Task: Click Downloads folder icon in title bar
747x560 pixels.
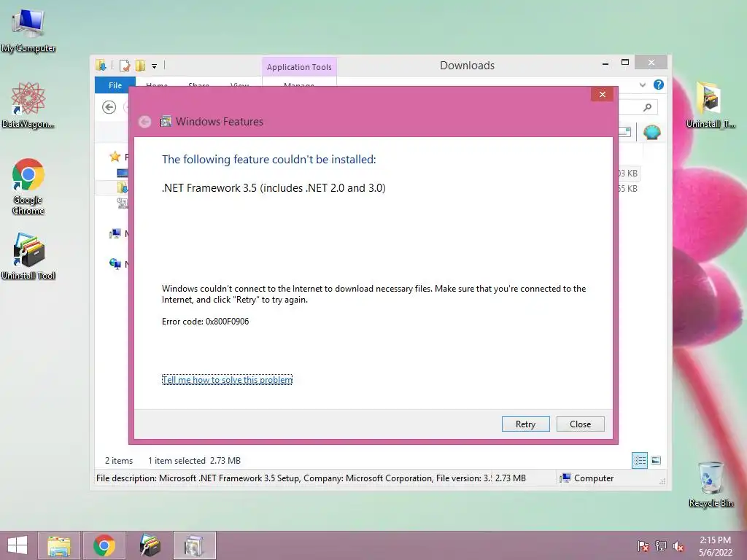Action: click(x=101, y=65)
